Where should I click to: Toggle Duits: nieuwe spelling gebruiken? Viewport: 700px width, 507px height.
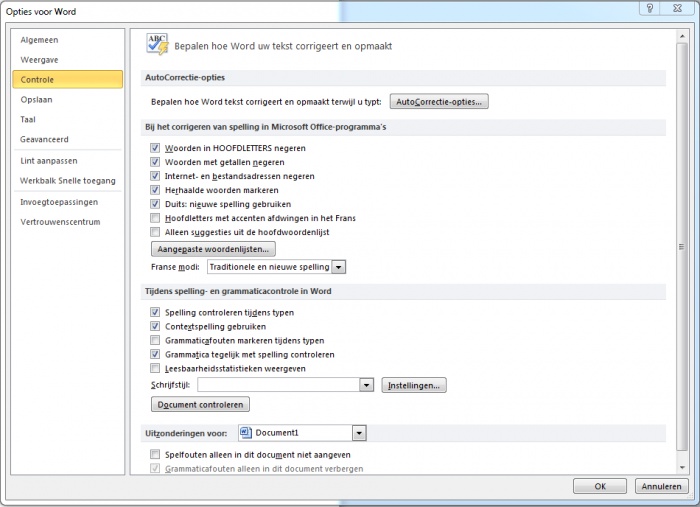[155, 204]
